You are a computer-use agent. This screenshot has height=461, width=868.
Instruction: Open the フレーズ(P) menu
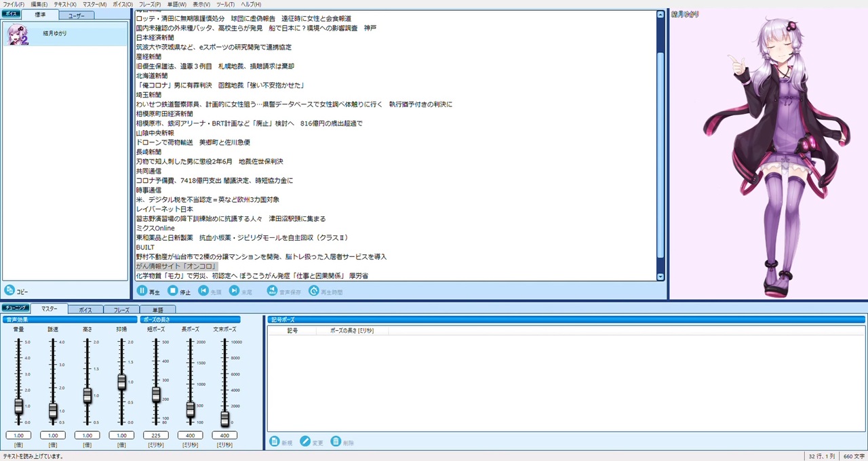coord(150,4)
